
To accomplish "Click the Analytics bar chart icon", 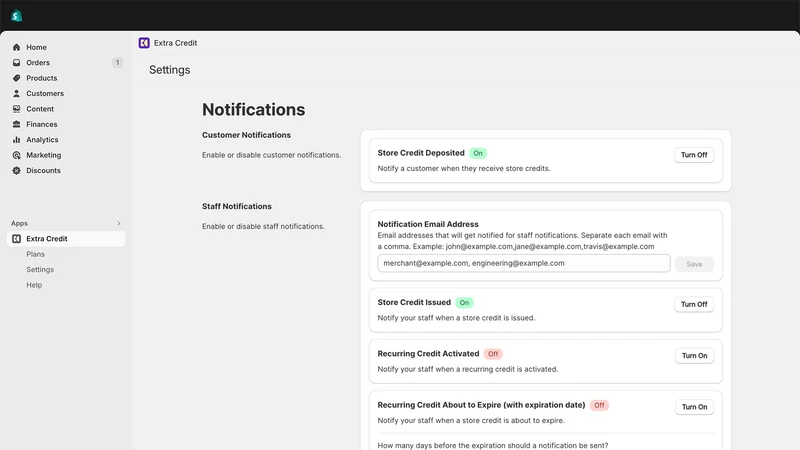I will pyautogui.click(x=16, y=139).
